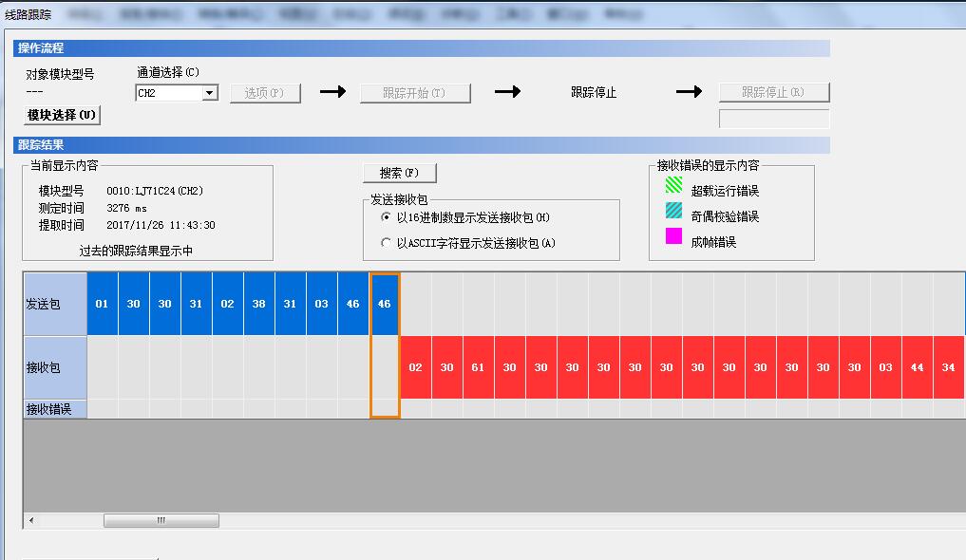Viewport: 966px width, 560px height.
Task: Click the green overrun error legend icon
Action: (673, 185)
